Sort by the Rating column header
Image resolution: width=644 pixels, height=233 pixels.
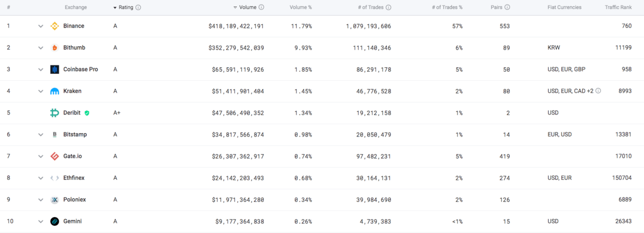point(126,8)
